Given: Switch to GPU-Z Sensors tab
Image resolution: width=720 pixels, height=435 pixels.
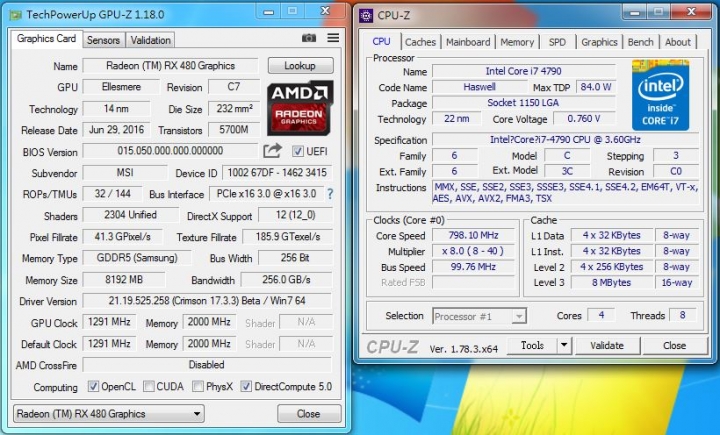Looking at the screenshot, I should (x=103, y=40).
